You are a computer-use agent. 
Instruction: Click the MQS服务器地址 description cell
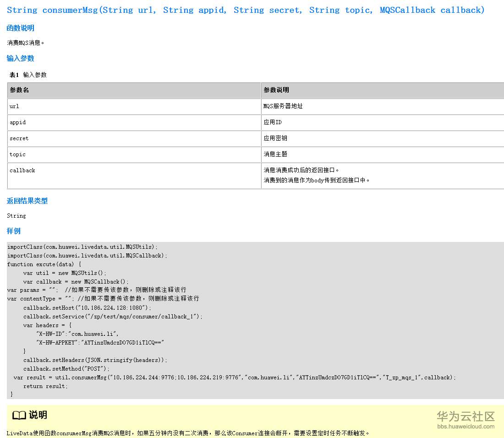[383, 106]
